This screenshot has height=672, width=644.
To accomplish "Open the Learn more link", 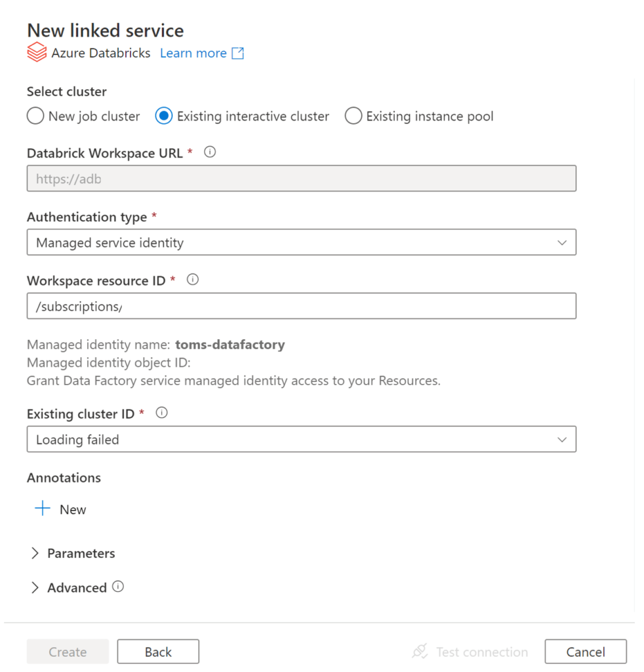I will pyautogui.click(x=193, y=53).
